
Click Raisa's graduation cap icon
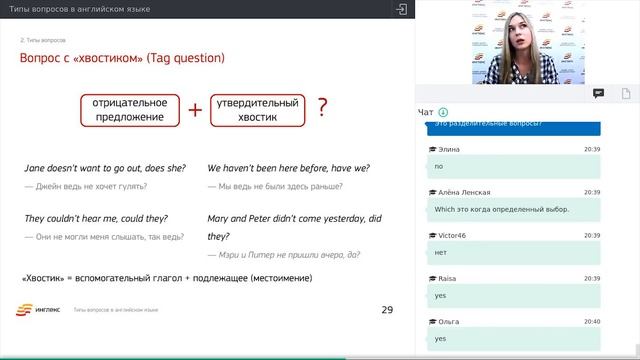432,278
